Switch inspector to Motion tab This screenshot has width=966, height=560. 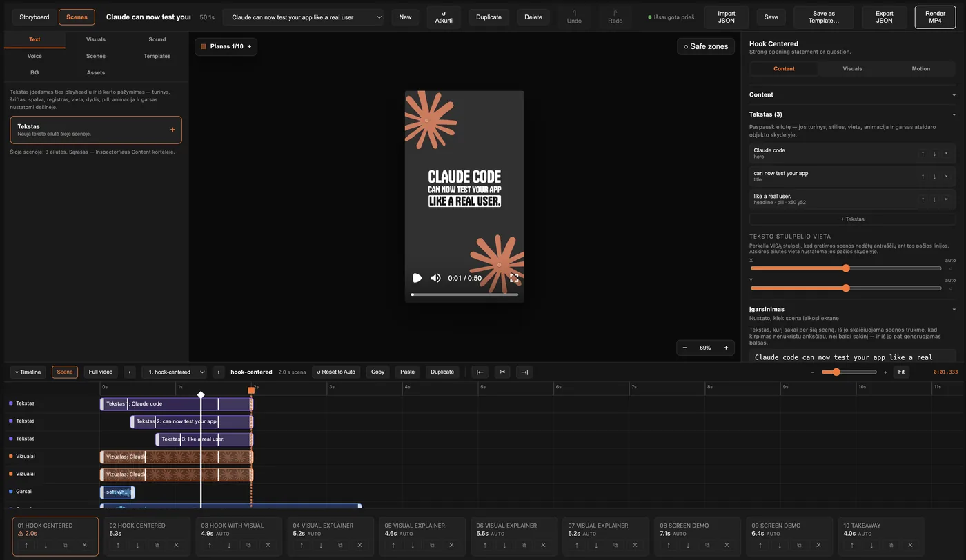point(920,68)
